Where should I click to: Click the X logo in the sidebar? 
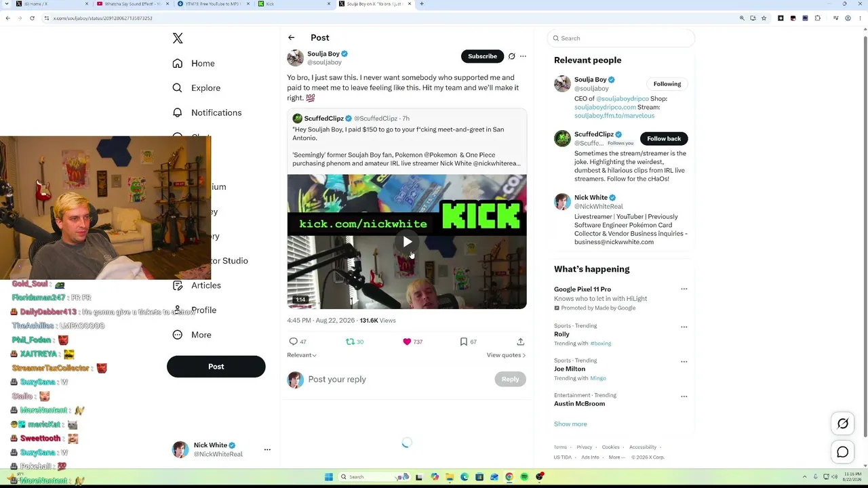pos(178,39)
